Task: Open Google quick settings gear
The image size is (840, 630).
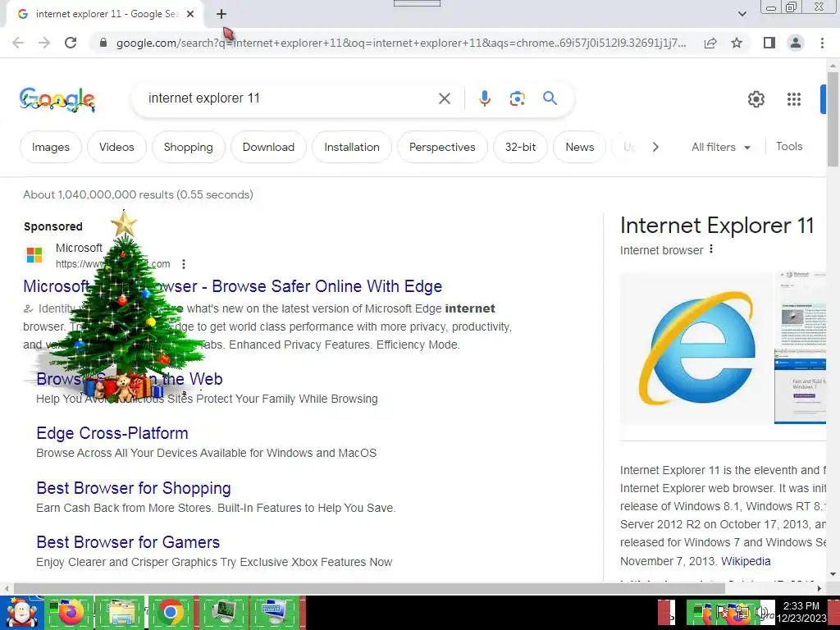Action: [756, 99]
